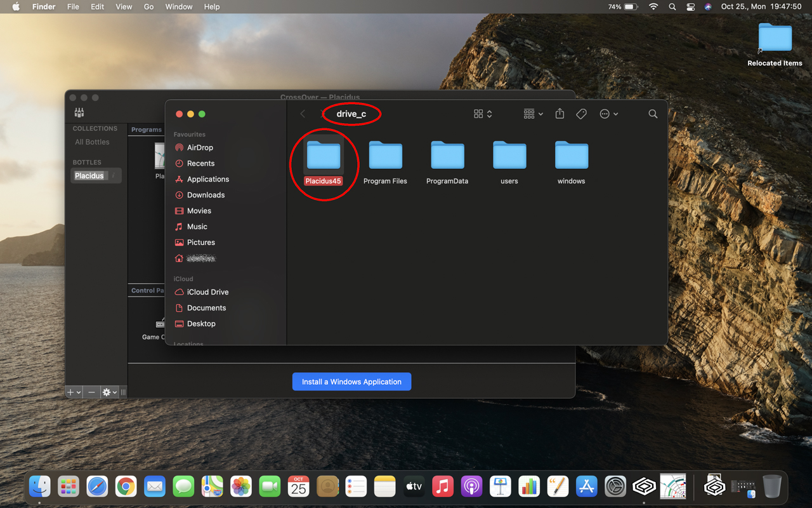Open the App Store from the Dock

587,486
